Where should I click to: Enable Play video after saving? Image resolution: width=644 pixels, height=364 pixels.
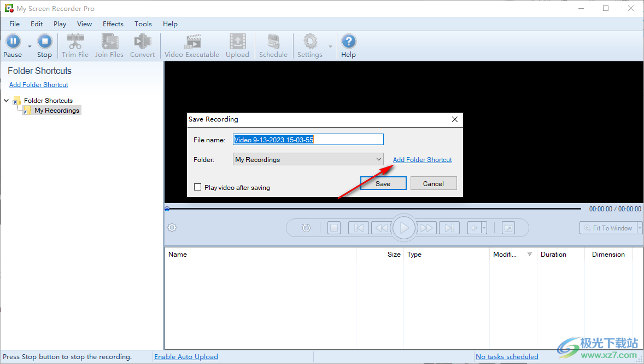click(197, 187)
